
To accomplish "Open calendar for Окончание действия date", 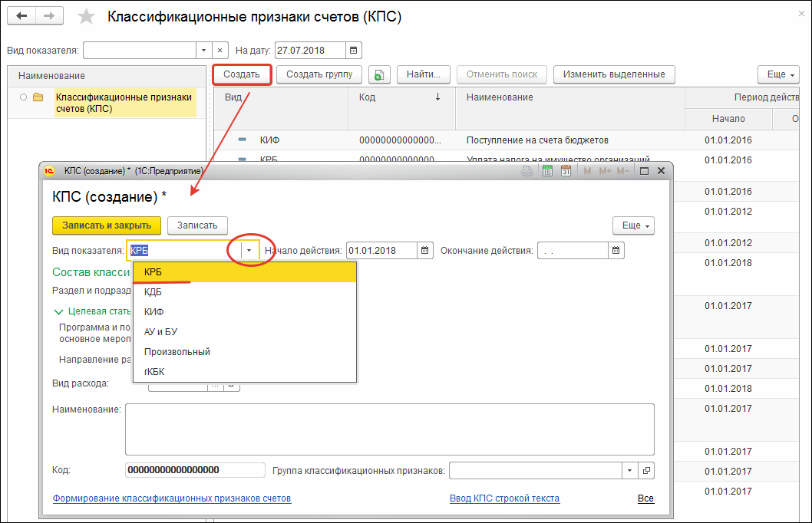I will [x=616, y=250].
